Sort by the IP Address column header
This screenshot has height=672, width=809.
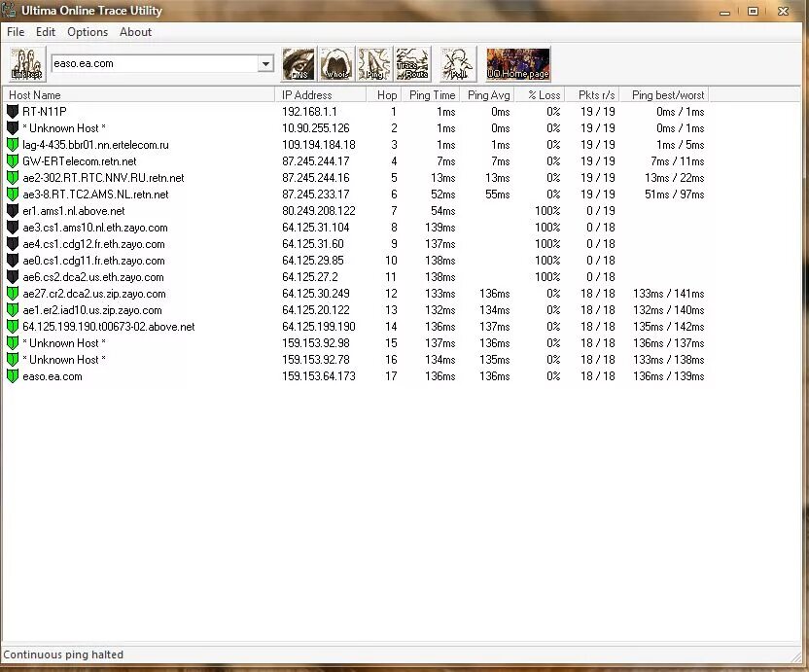pos(321,95)
